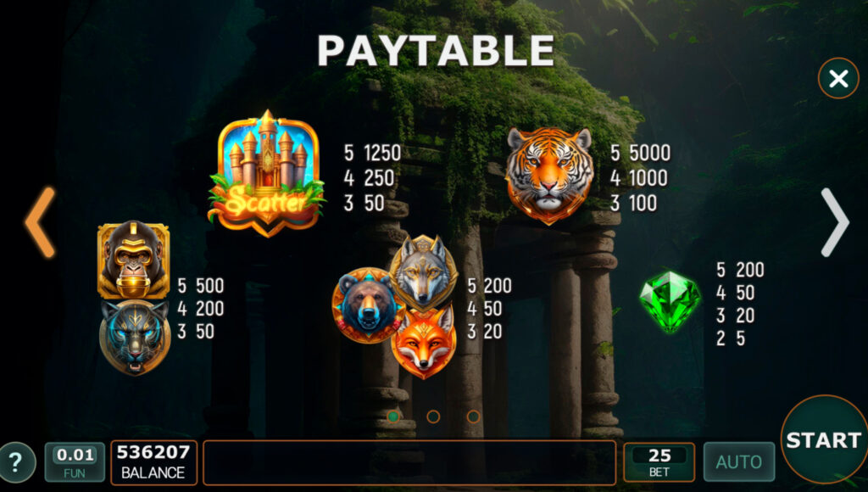Open the 25 BET amount selector
Image resolution: width=868 pixels, height=492 pixels.
pos(659,462)
